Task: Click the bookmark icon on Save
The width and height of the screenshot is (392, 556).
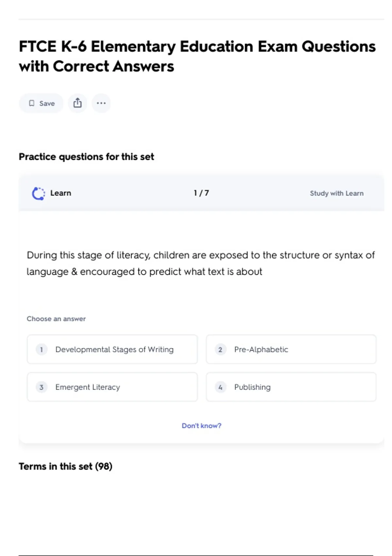Action: [32, 103]
